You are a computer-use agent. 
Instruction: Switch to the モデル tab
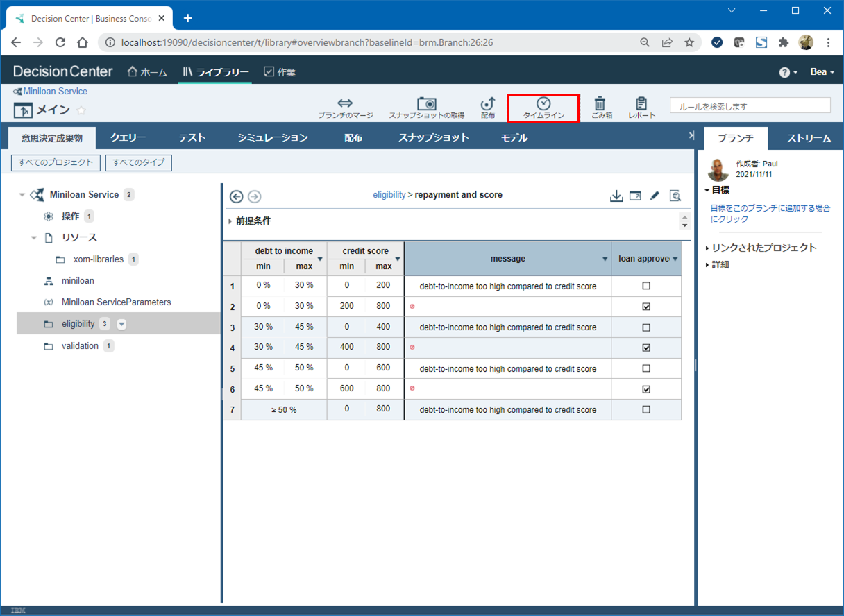tap(514, 137)
